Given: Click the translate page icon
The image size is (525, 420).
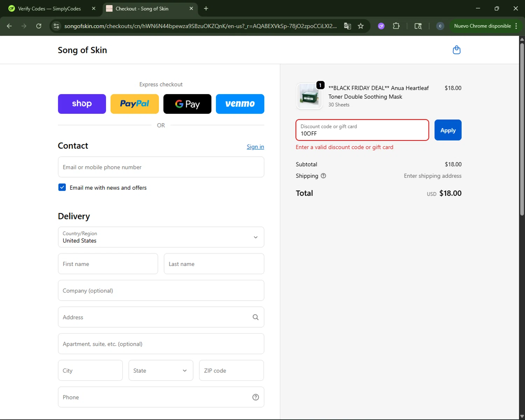Looking at the screenshot, I should pyautogui.click(x=348, y=26).
